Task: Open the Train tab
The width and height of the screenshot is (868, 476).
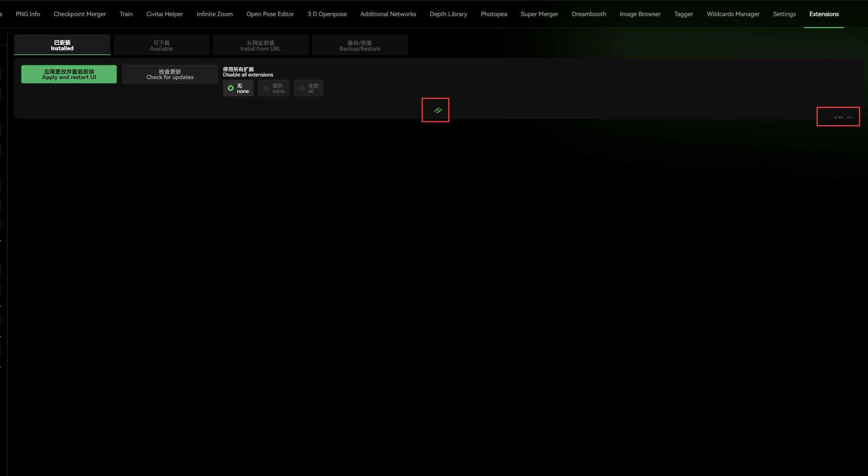Action: pos(126,14)
